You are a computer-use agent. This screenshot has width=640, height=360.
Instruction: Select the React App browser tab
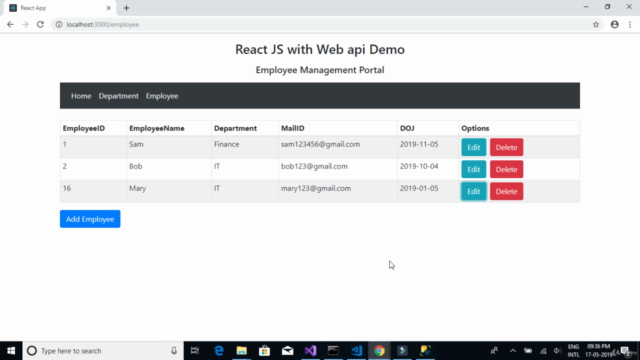point(60,8)
